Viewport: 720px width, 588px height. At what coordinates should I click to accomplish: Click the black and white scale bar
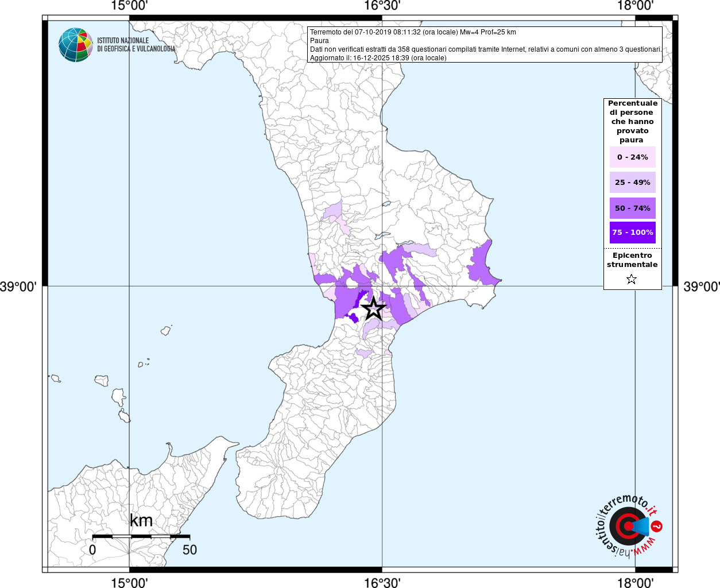point(141,536)
